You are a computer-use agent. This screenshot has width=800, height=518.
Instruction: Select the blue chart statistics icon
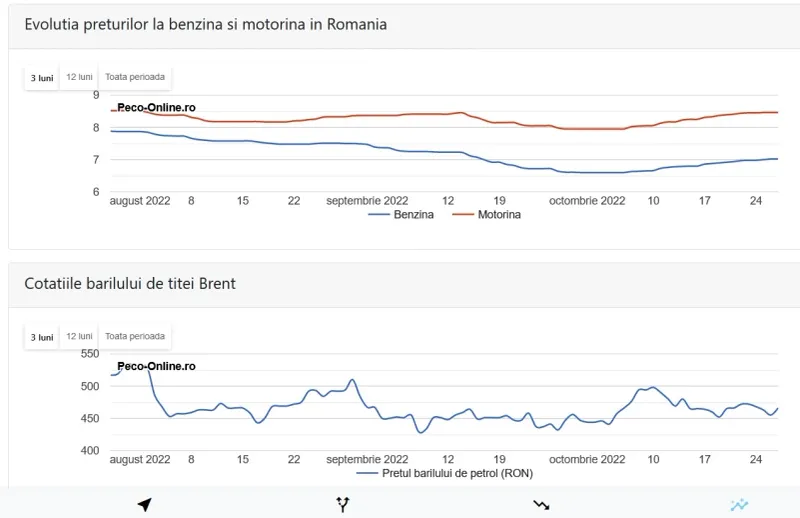pyautogui.click(x=739, y=505)
